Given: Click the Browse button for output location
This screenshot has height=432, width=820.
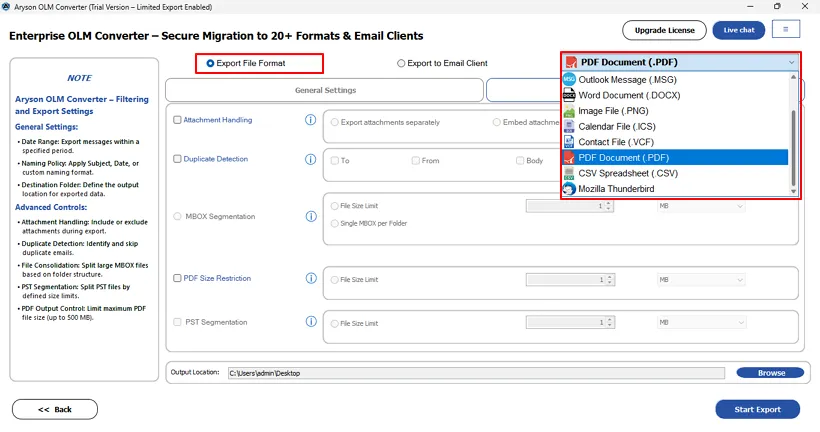Looking at the screenshot, I should (x=770, y=373).
